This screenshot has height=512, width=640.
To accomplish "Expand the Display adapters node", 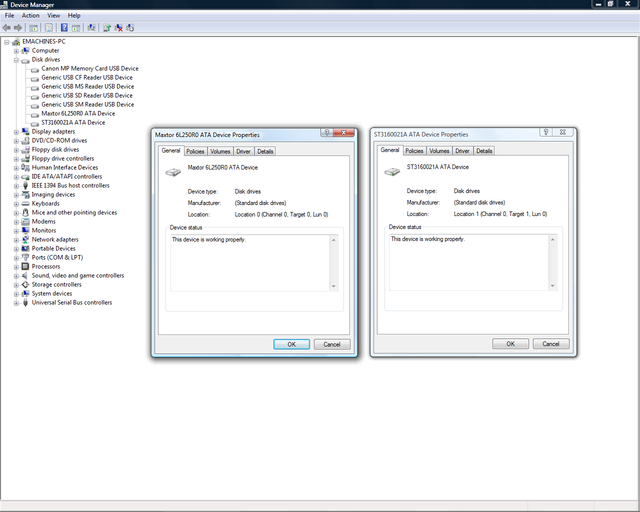I will tap(16, 131).
